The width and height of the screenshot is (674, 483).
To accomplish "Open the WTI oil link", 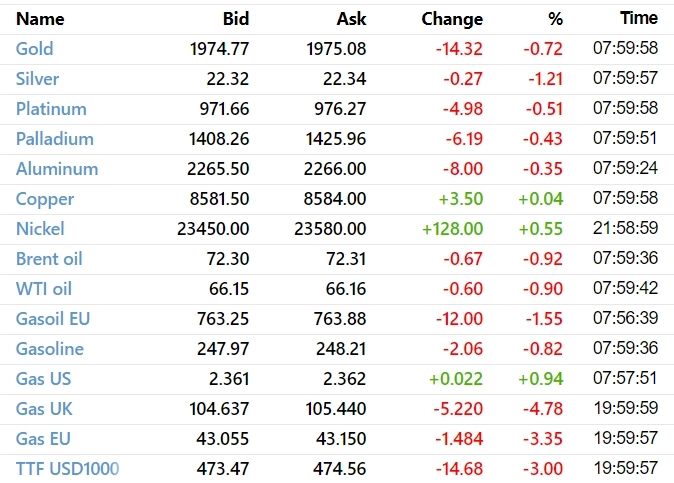I will (45, 289).
